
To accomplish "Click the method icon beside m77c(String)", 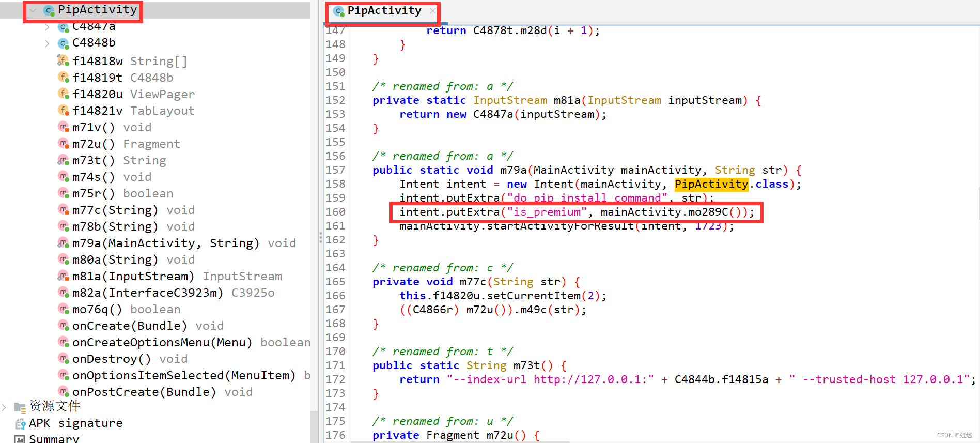I will tap(63, 210).
